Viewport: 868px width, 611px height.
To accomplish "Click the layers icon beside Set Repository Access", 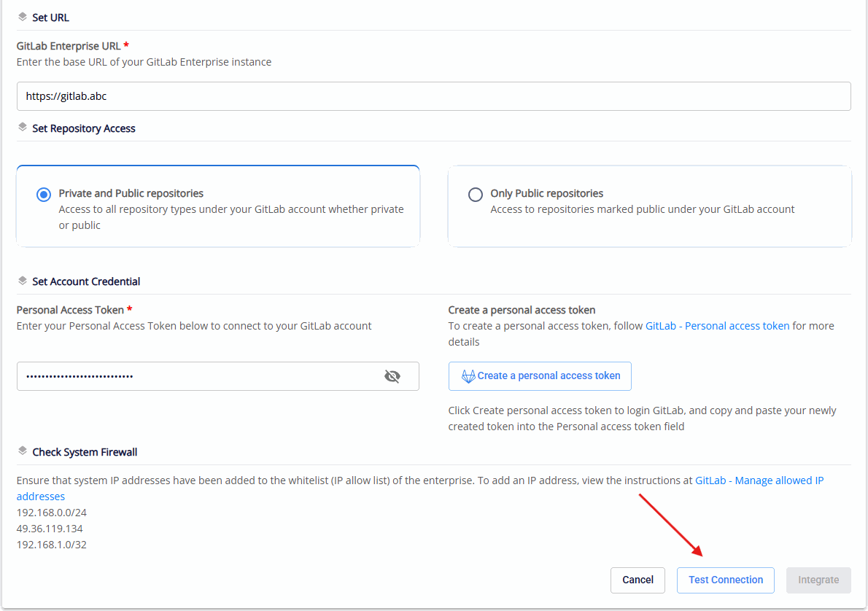I will pos(22,128).
